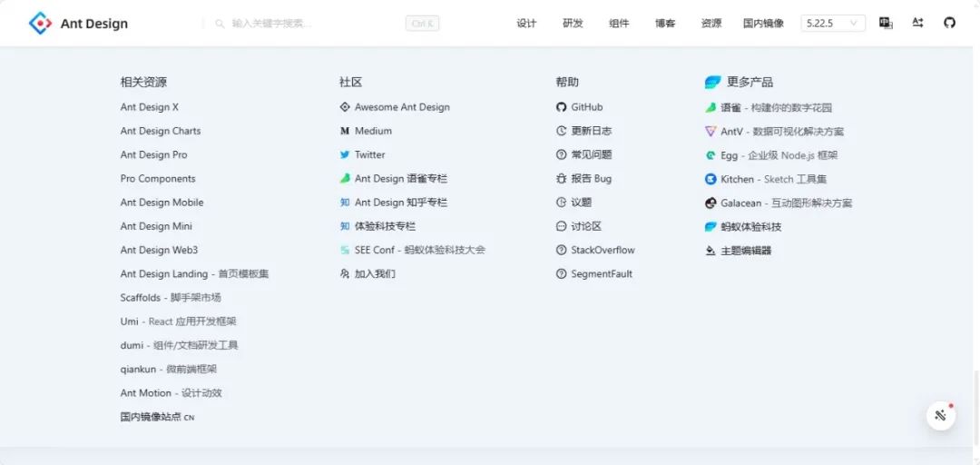The image size is (980, 465).
Task: Open the qiankun 微前端框架 link
Action: tap(169, 369)
